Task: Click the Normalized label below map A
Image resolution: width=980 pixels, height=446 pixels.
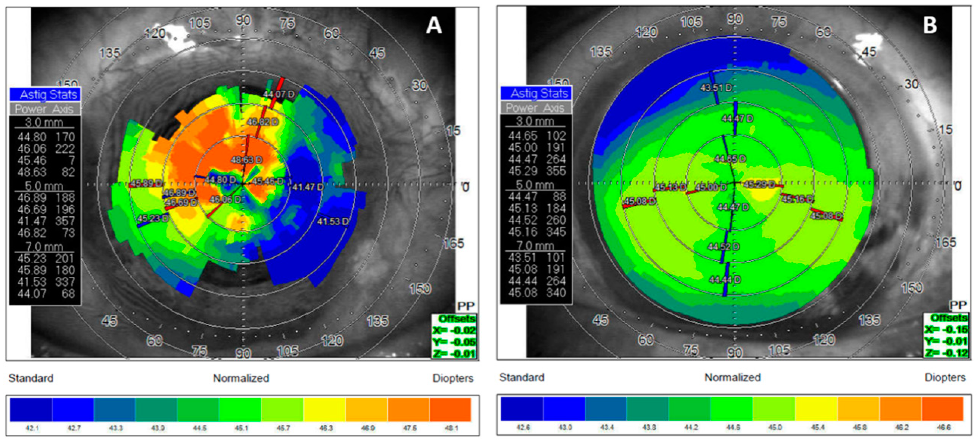Action: click(241, 378)
